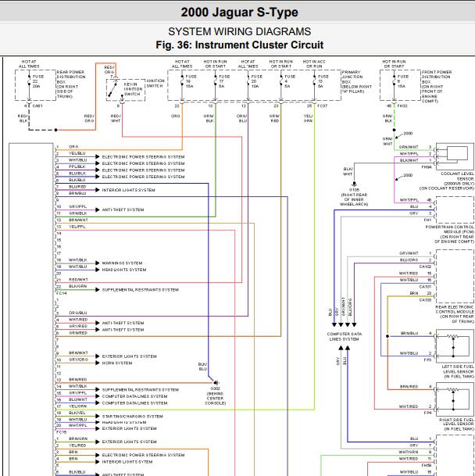The image size is (475, 476).
Task: Click the "G105" ground label
Action: click(x=354, y=190)
